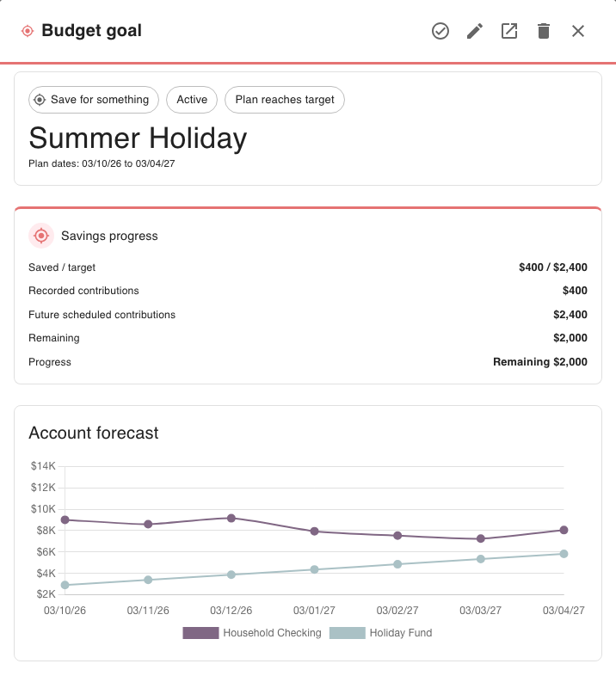The height and width of the screenshot is (676, 616).
Task: Open goal in new window icon
Action: click(509, 31)
